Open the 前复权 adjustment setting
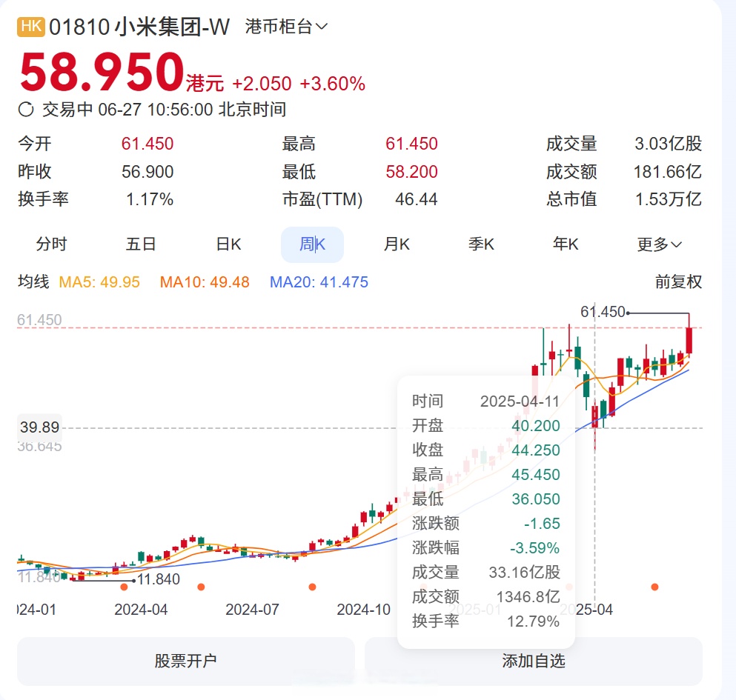This screenshot has width=736, height=700. point(678,282)
